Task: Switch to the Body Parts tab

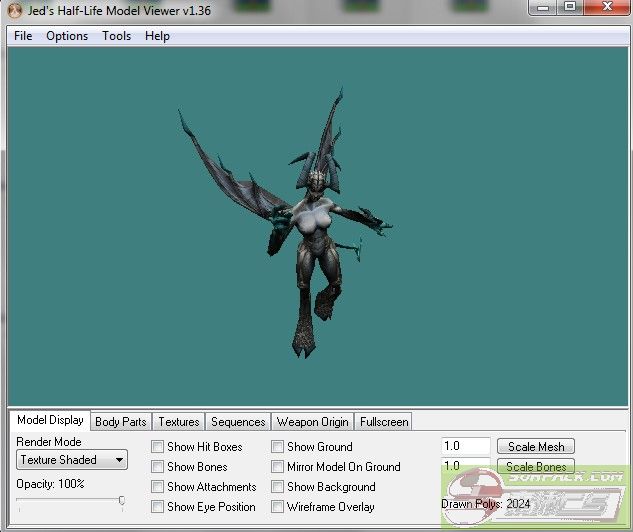Action: [120, 422]
